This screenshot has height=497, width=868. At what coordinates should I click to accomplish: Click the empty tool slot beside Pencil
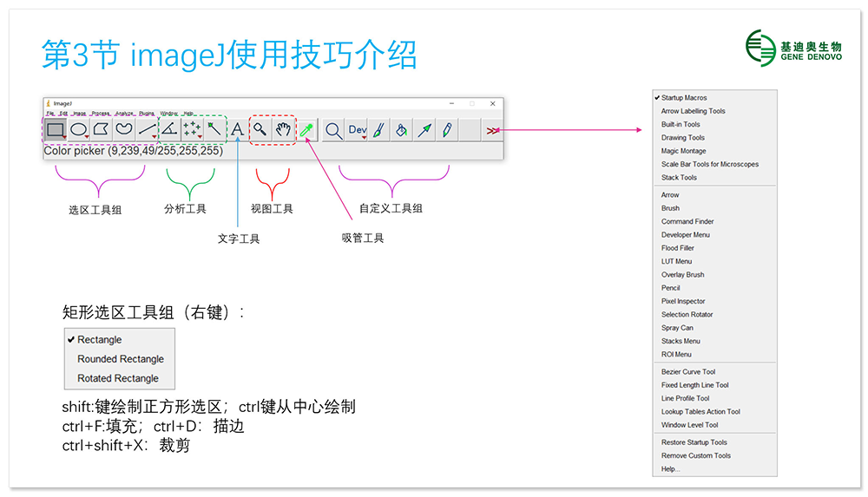(x=470, y=130)
